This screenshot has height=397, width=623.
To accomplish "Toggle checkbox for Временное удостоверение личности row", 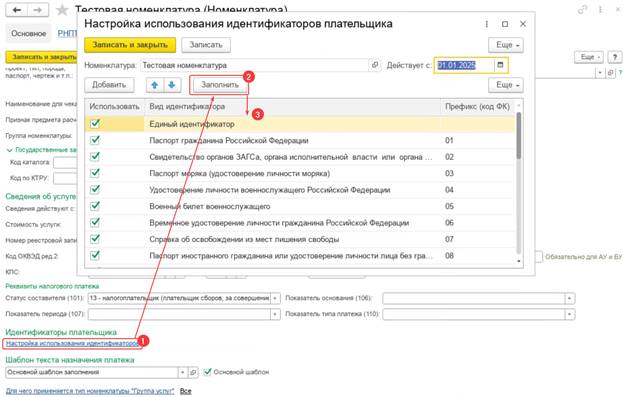I will coord(95,223).
